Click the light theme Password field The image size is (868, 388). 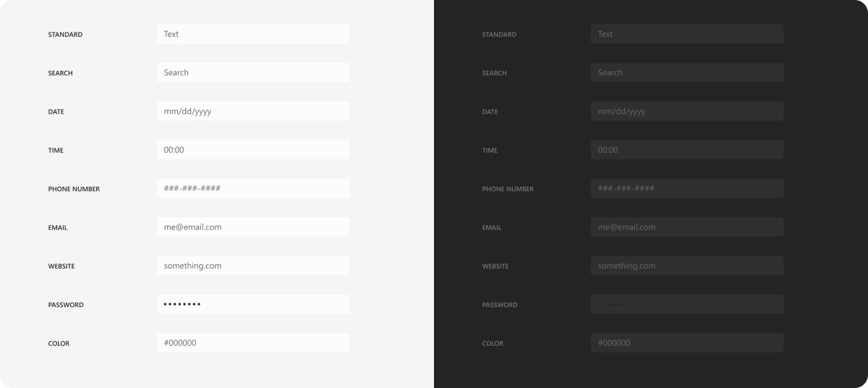click(x=253, y=304)
